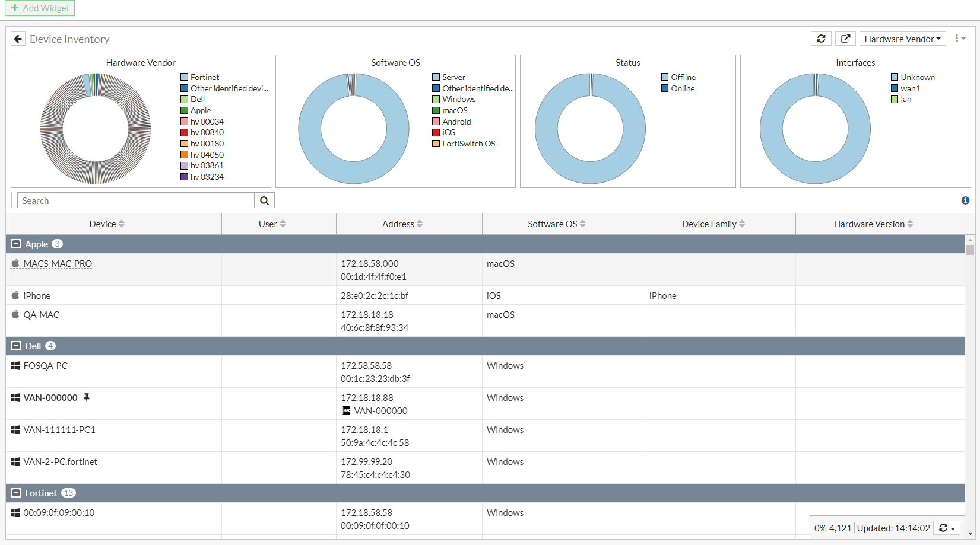Click into the Search input field

click(135, 201)
